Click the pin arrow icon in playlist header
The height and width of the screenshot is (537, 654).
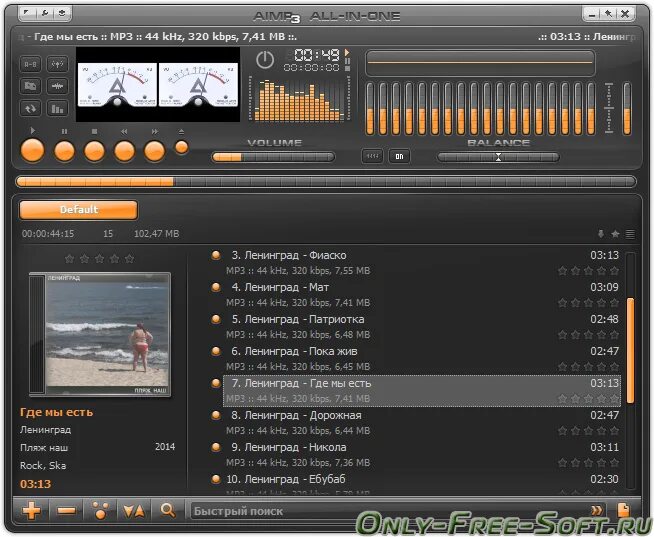pyautogui.click(x=601, y=234)
